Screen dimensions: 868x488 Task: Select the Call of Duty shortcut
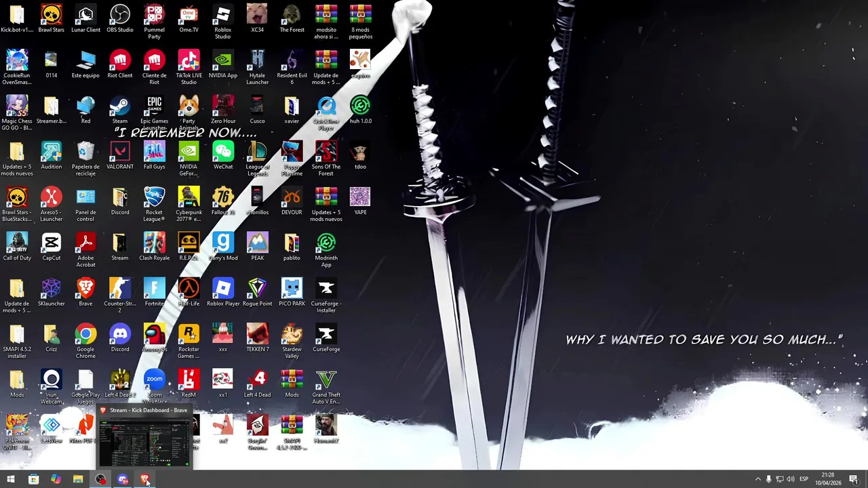click(17, 247)
